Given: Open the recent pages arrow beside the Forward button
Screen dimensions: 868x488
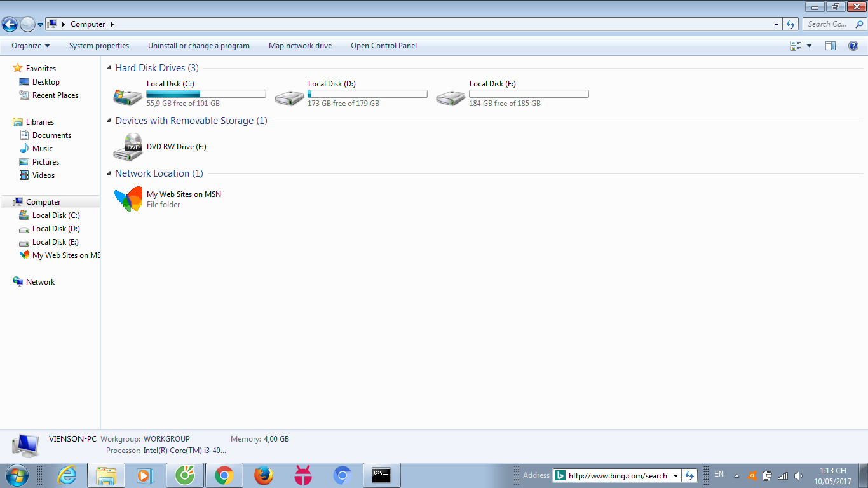Looking at the screenshot, I should click(40, 25).
